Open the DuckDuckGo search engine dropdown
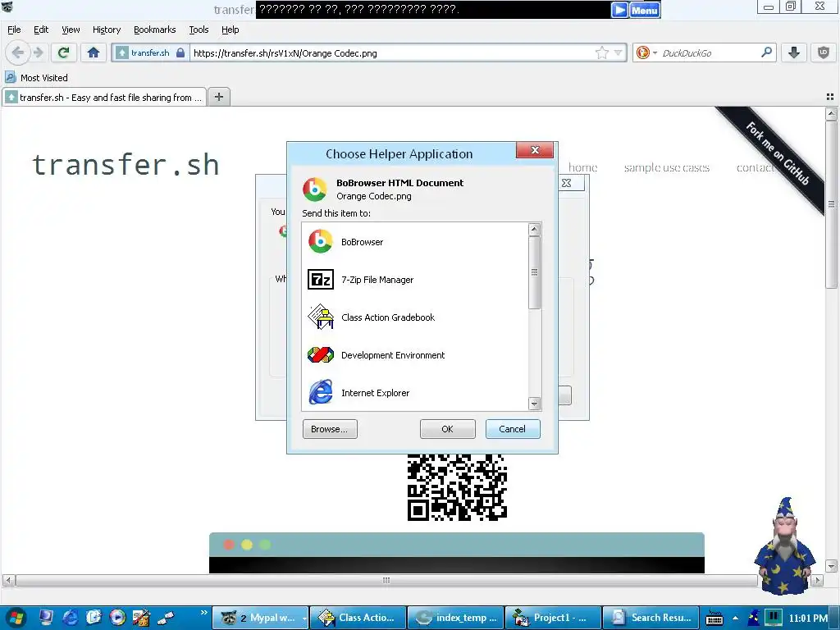Viewport: 840px width, 630px height. [x=646, y=52]
